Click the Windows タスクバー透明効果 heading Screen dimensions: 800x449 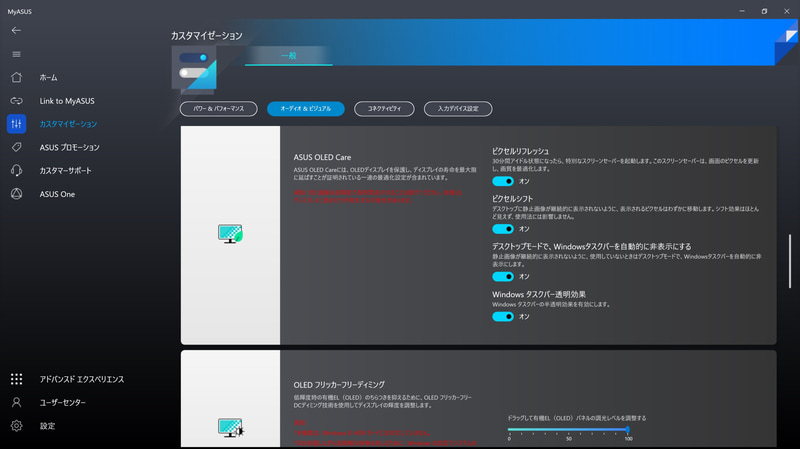[x=539, y=294]
